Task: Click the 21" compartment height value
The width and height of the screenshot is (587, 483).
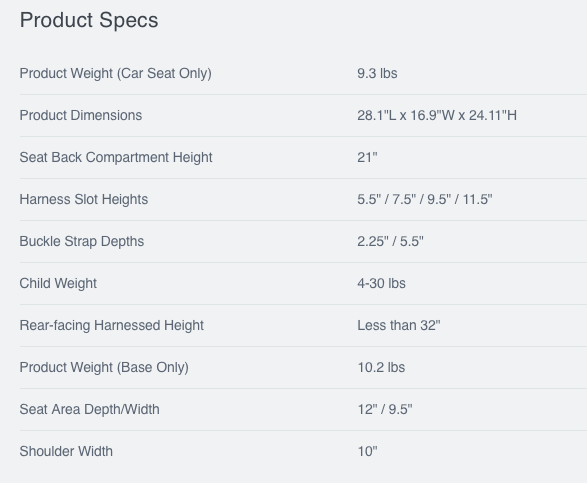Action: click(367, 157)
